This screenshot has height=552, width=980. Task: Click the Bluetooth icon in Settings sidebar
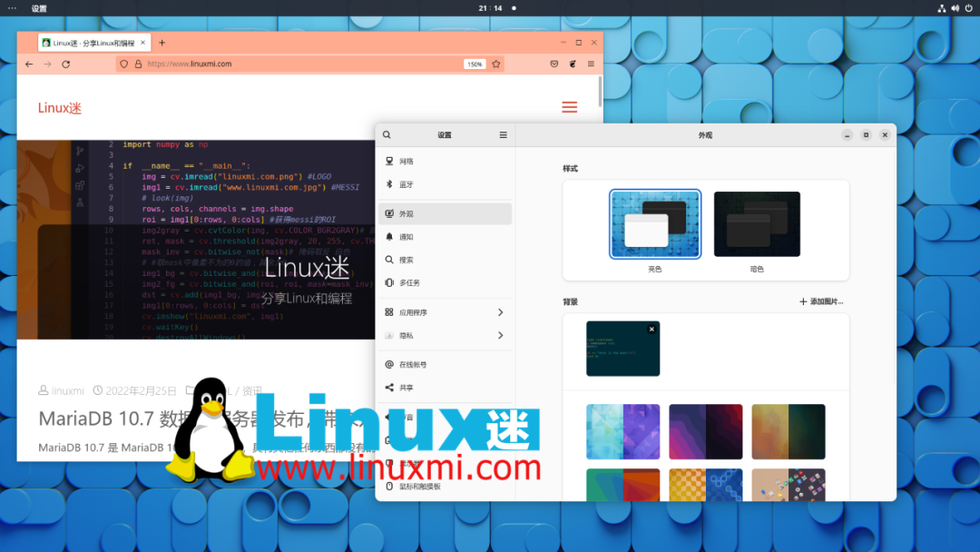[389, 184]
